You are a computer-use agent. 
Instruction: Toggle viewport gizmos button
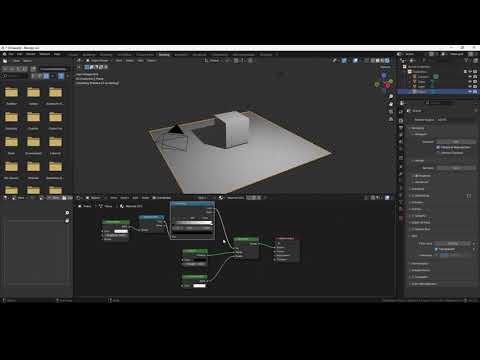click(x=344, y=60)
